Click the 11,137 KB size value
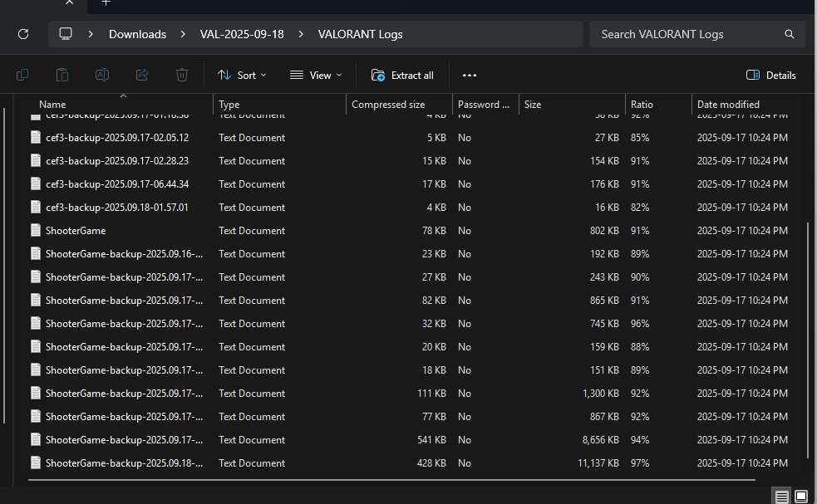 [x=598, y=462]
